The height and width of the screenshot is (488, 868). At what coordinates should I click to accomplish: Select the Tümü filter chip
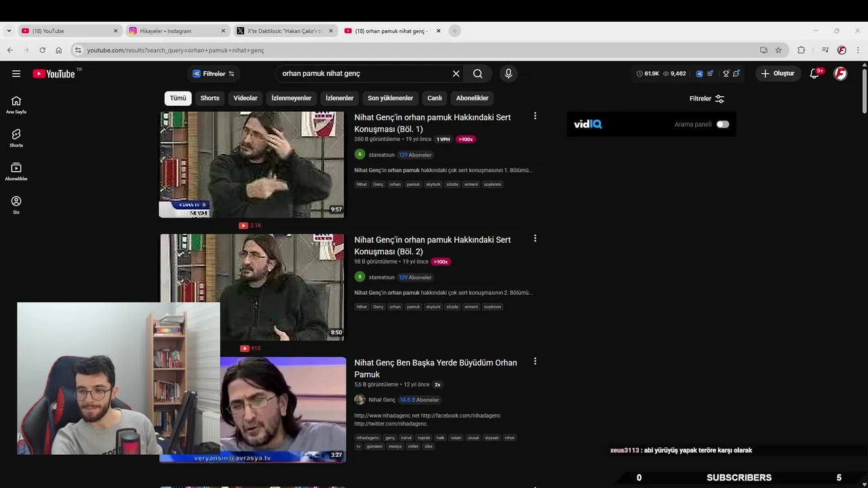pyautogui.click(x=178, y=98)
